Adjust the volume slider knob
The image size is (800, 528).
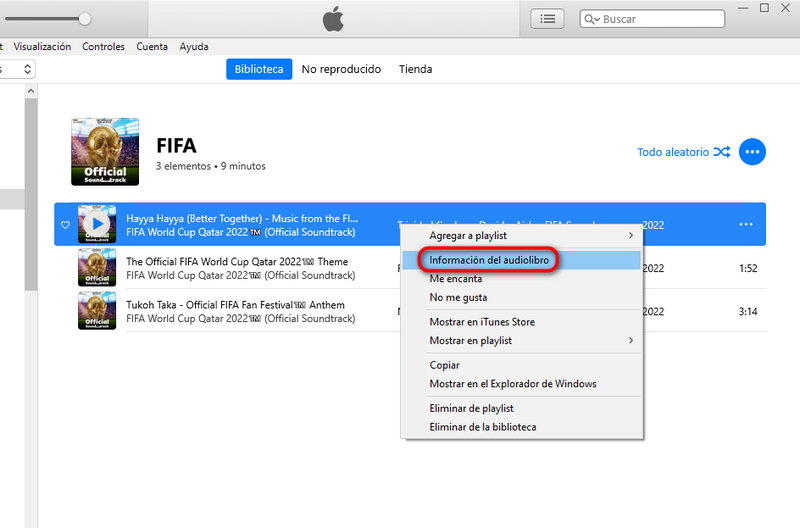85,19
